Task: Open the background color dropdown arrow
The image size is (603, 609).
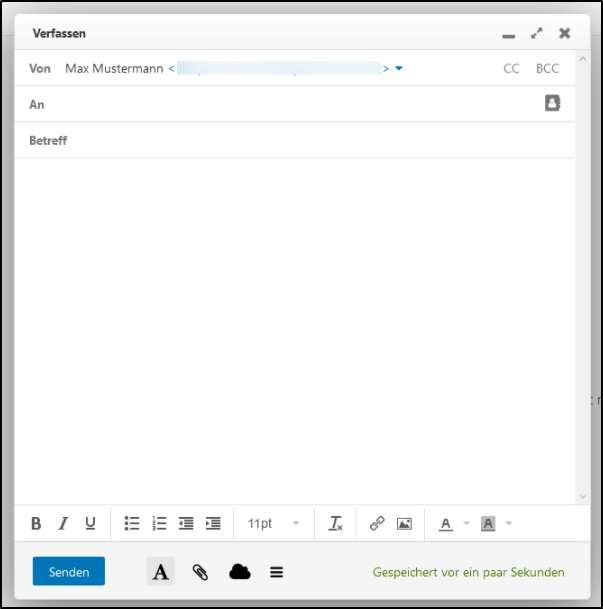Action: pyautogui.click(x=509, y=523)
